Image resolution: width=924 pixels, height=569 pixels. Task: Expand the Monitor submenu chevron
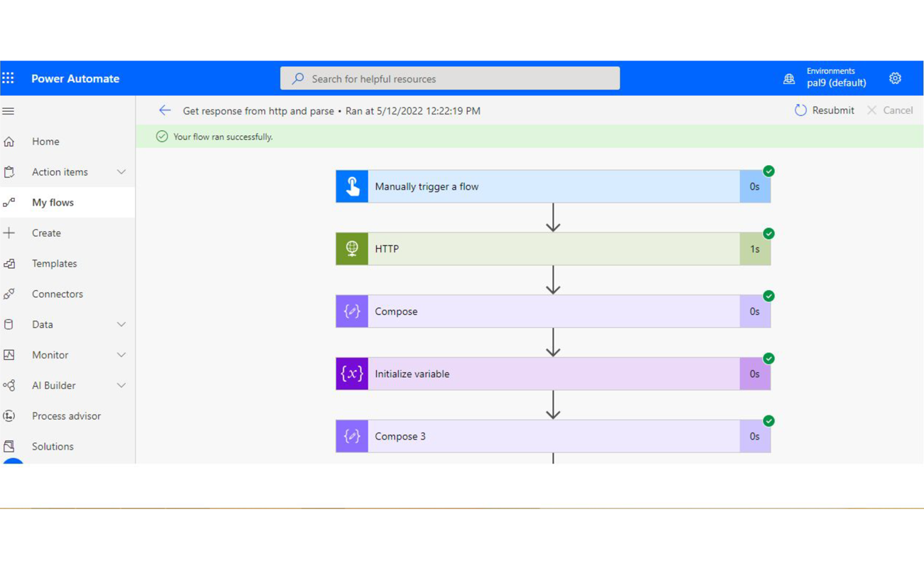(122, 355)
